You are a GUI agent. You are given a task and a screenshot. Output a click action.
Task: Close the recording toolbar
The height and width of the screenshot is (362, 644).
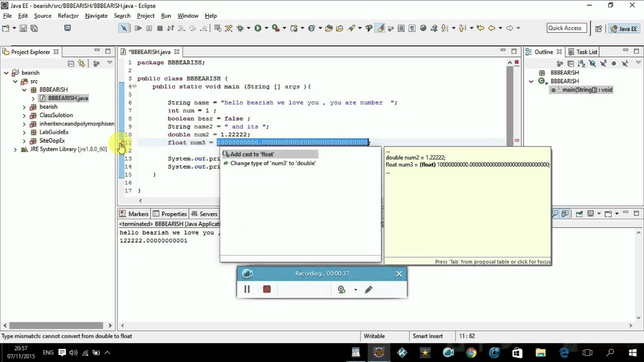click(x=399, y=274)
